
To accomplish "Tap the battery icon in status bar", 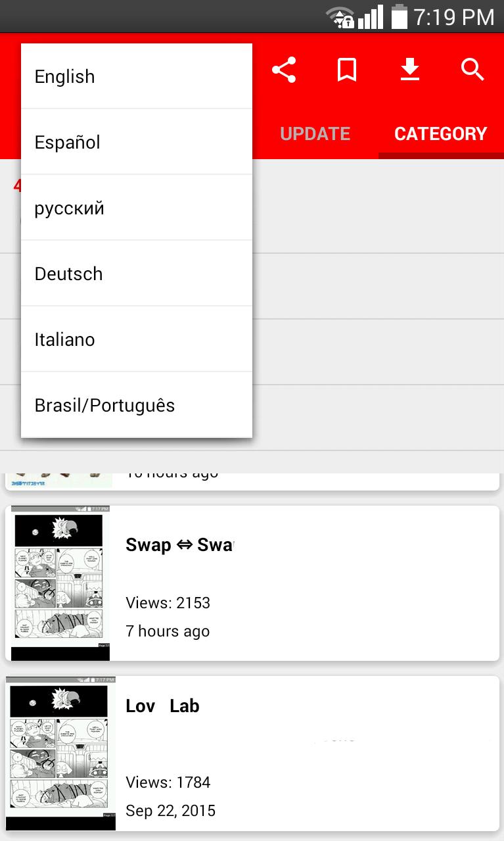I will coord(399,16).
